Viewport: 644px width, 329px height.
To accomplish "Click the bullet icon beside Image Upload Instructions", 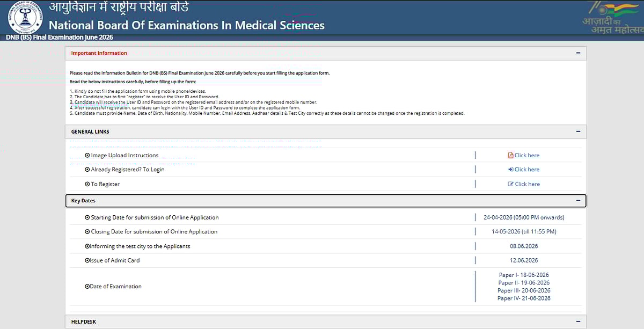I will (x=87, y=156).
